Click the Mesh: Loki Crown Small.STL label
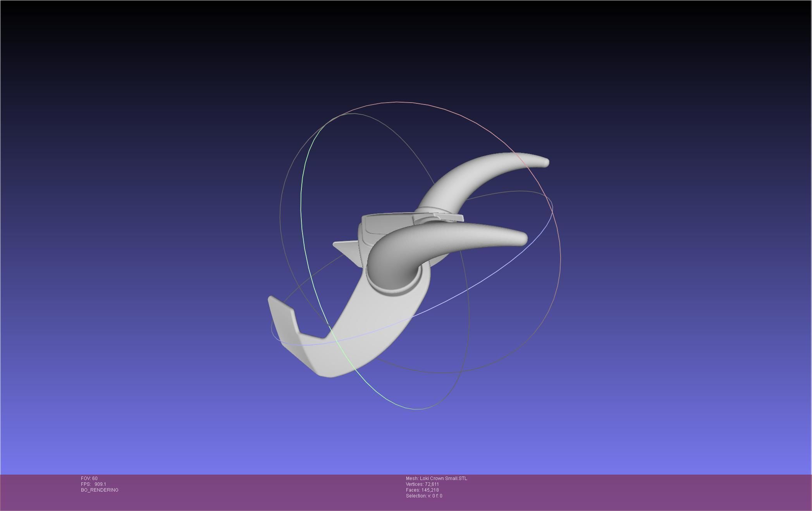Screen dimensions: 812x511 point(436,478)
